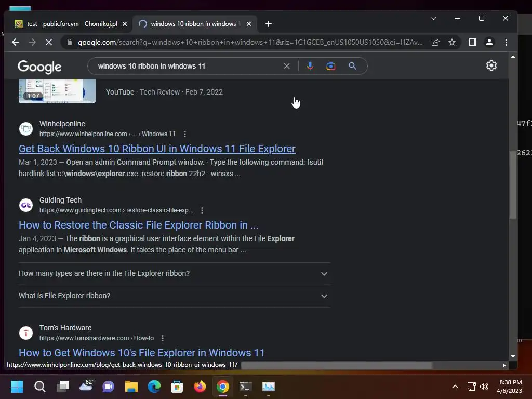Go to the Google home logo
The width and height of the screenshot is (532, 399).
point(39,67)
